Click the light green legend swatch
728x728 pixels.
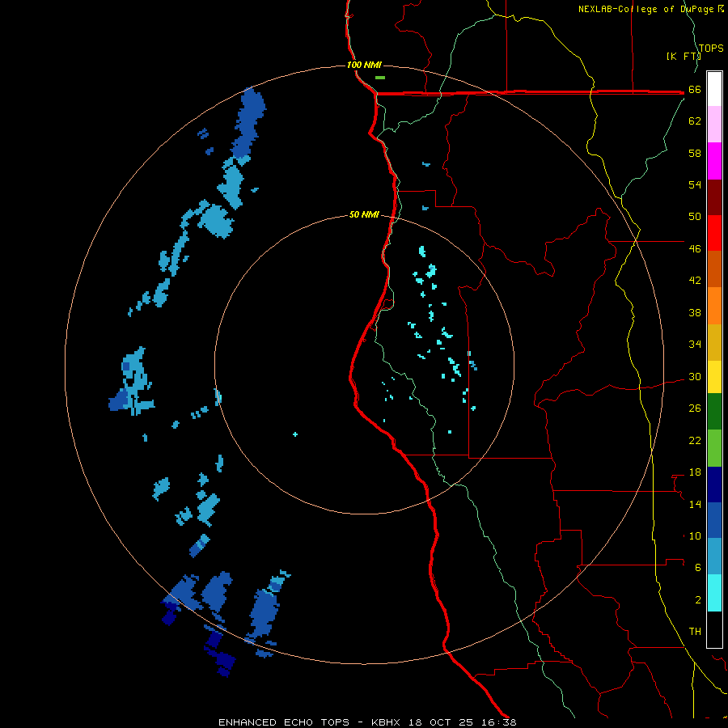coord(714,448)
